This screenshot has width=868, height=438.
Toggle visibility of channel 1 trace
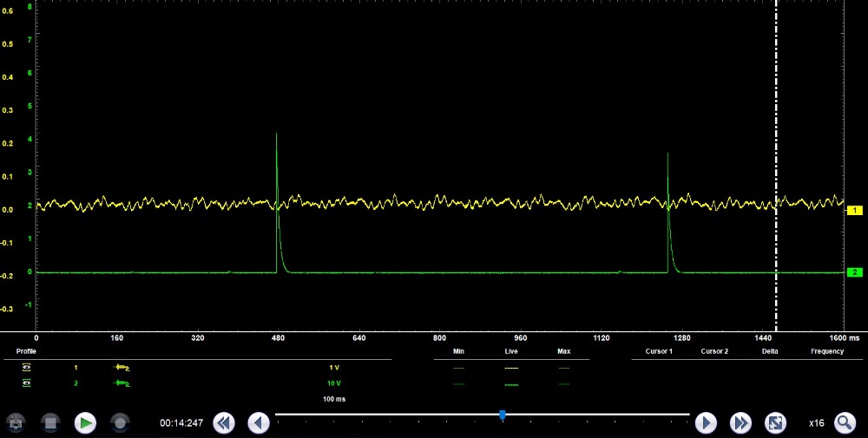(x=26, y=368)
